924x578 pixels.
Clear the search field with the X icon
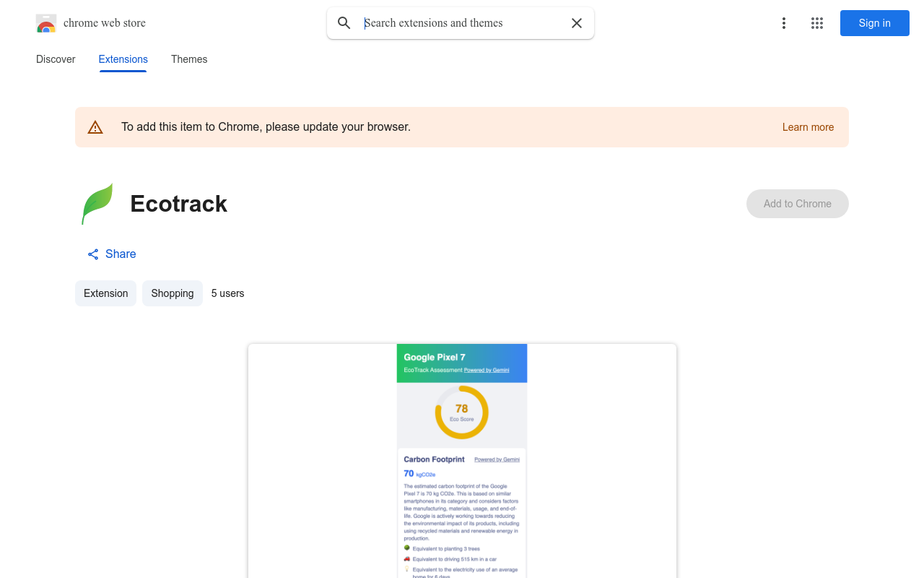pyautogui.click(x=576, y=23)
